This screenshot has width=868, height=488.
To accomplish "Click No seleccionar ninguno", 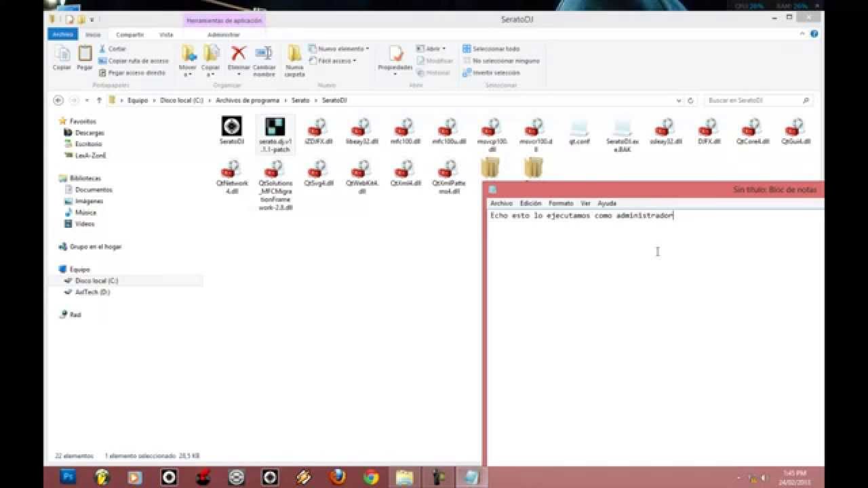I will 501,60.
